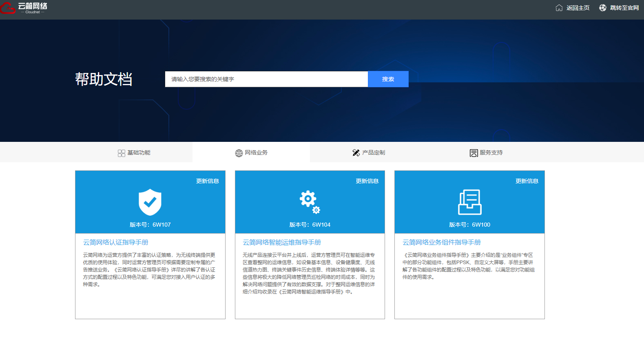
Task: Open the 云简网络认证指导手册 title link
Action: tap(116, 243)
